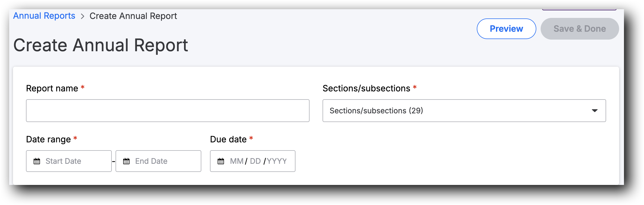Click the Due date field label
The height and width of the screenshot is (205, 644).
(228, 139)
